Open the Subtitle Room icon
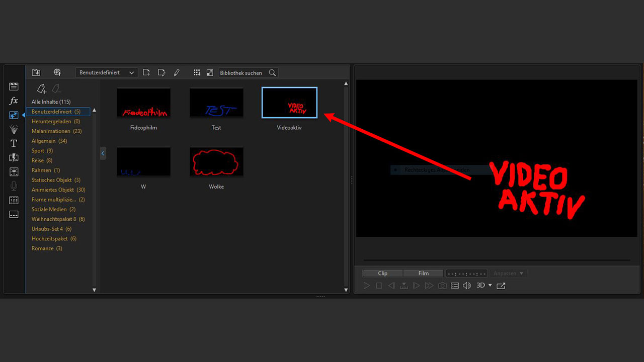 [x=14, y=214]
